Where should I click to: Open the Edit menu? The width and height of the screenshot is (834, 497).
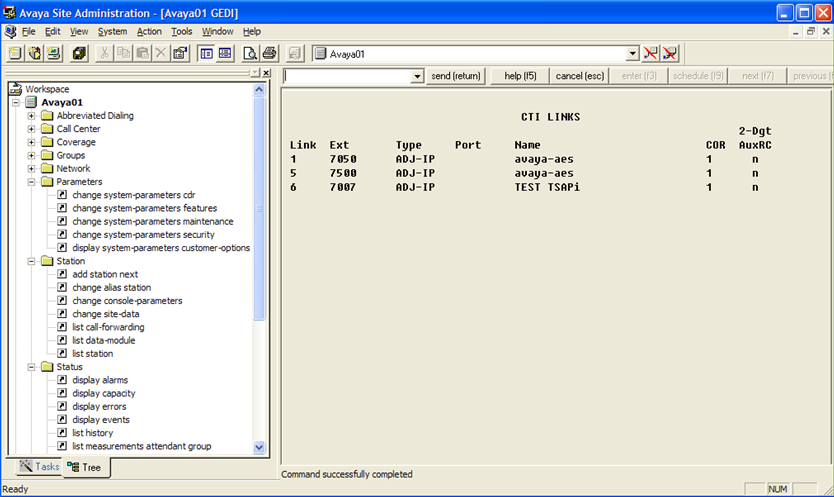click(x=52, y=31)
